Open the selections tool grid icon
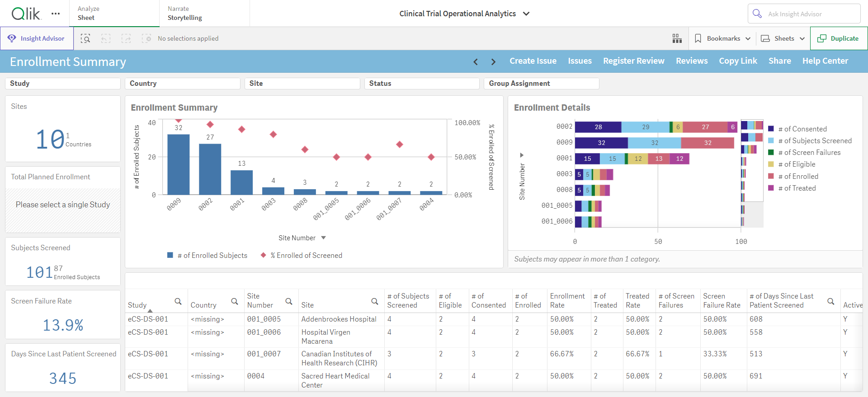Screen dimensions: 868x397 (x=677, y=38)
